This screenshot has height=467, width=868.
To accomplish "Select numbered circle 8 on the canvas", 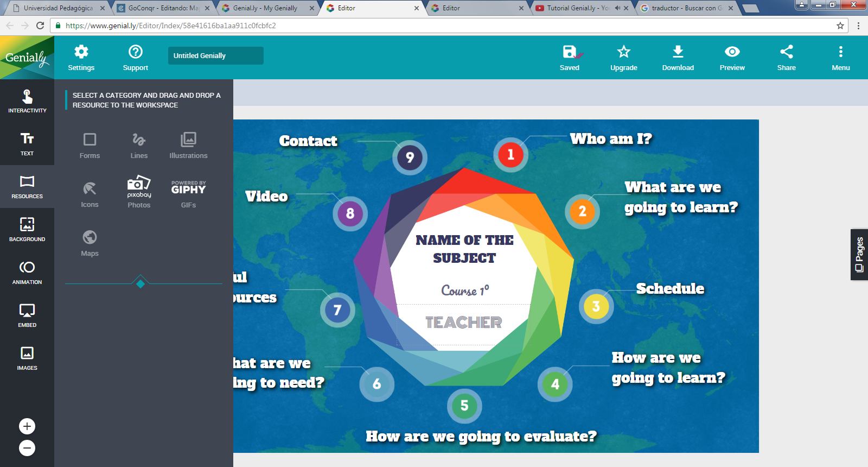I will (350, 213).
